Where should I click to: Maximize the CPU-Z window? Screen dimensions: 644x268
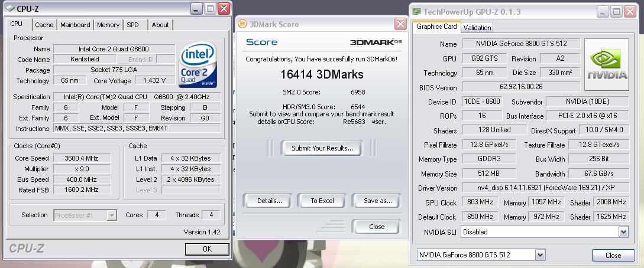210,9
